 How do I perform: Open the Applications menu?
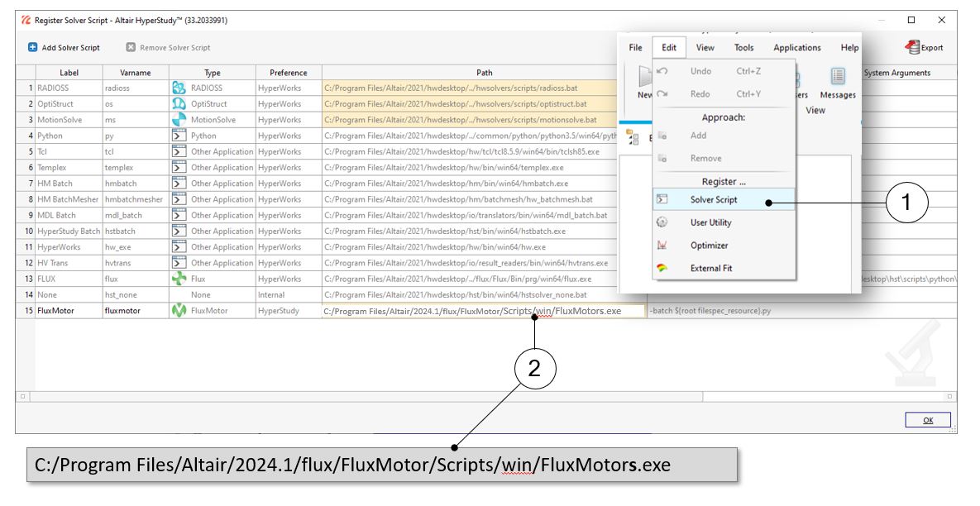pos(796,48)
